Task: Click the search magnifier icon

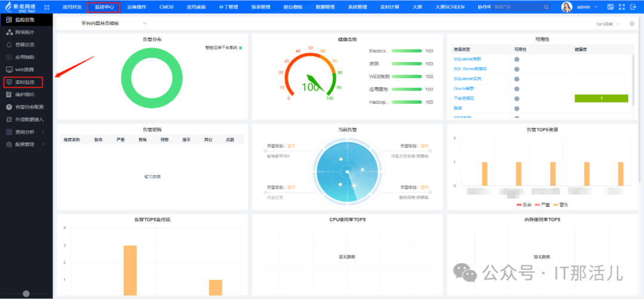Action: coord(546,7)
